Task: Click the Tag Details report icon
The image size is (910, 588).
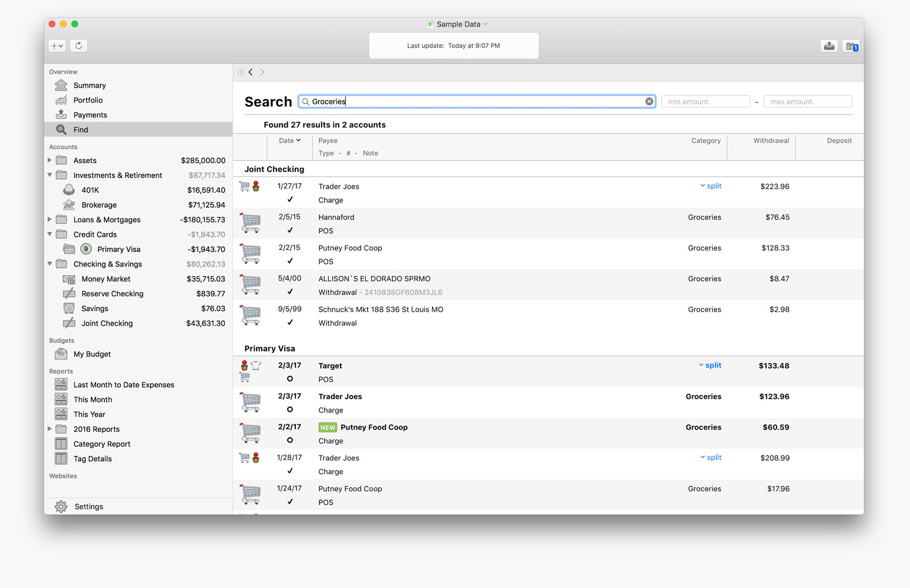Action: click(61, 459)
